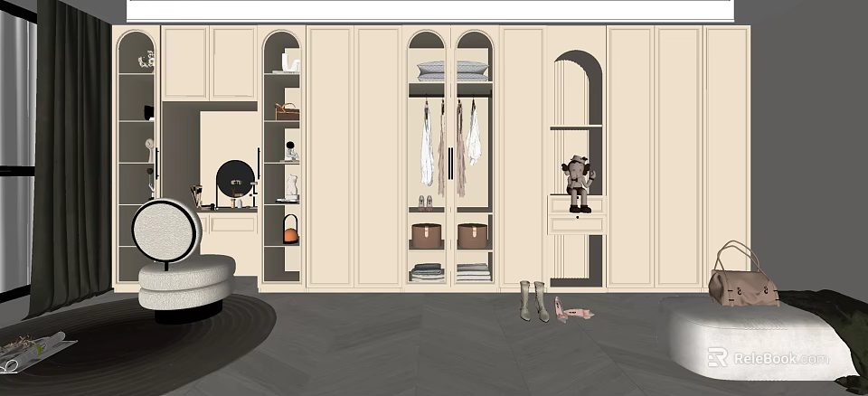Select the white hanging shirt on left
Viewport: 868px width, 396px height.
(x=426, y=144)
